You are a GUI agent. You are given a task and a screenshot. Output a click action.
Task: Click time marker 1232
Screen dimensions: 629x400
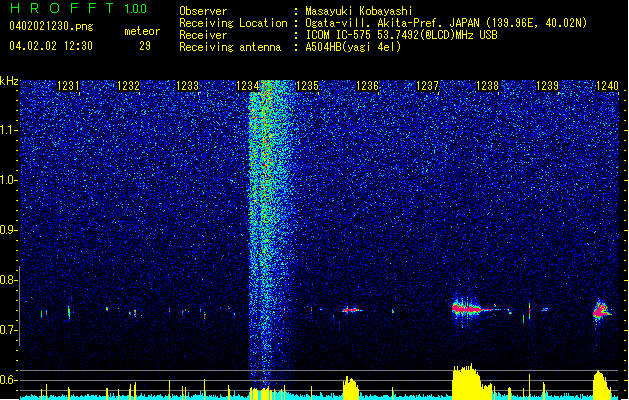click(128, 86)
